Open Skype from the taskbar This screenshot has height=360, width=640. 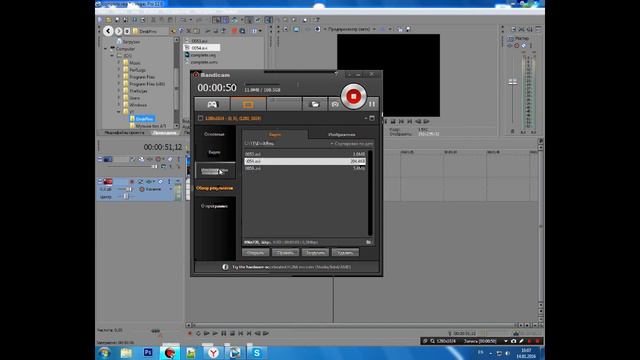256,353
